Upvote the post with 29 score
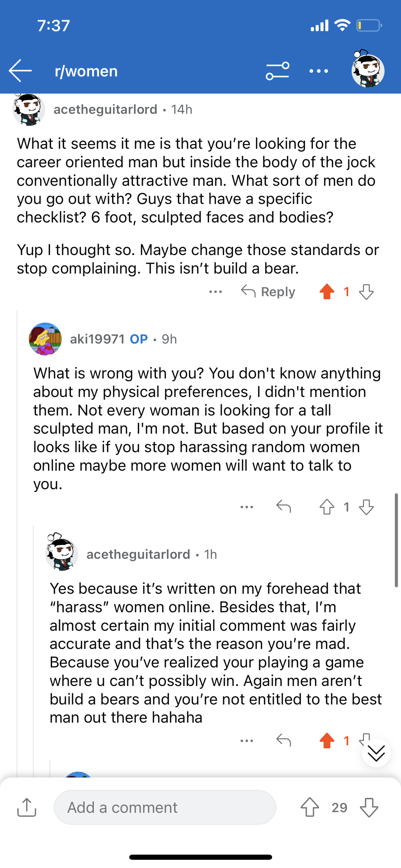401x868 pixels. point(310,807)
